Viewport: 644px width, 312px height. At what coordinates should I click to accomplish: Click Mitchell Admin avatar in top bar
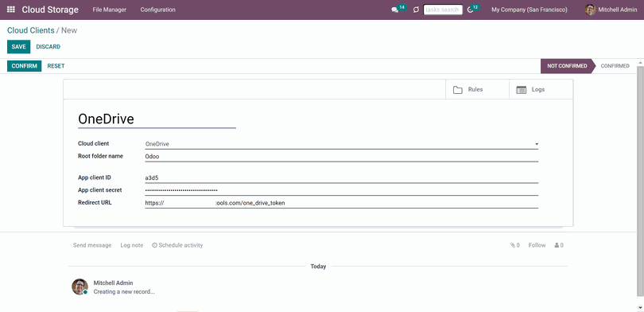[590, 10]
